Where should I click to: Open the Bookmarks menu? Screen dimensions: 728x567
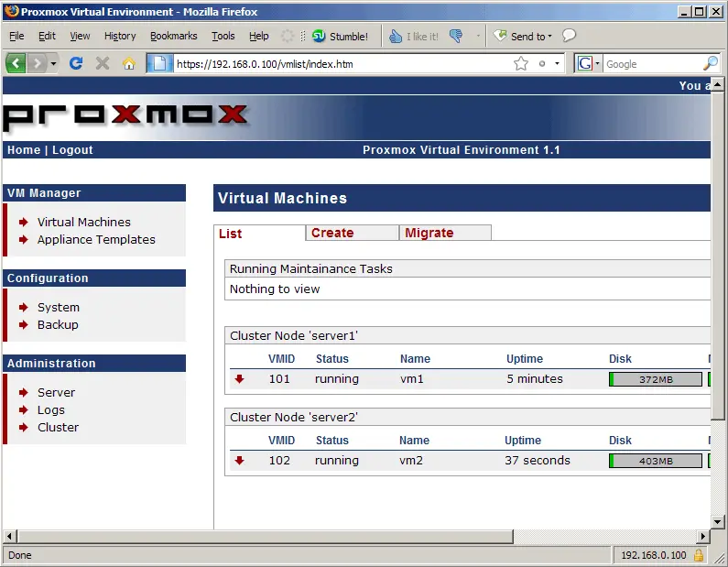coord(173,36)
